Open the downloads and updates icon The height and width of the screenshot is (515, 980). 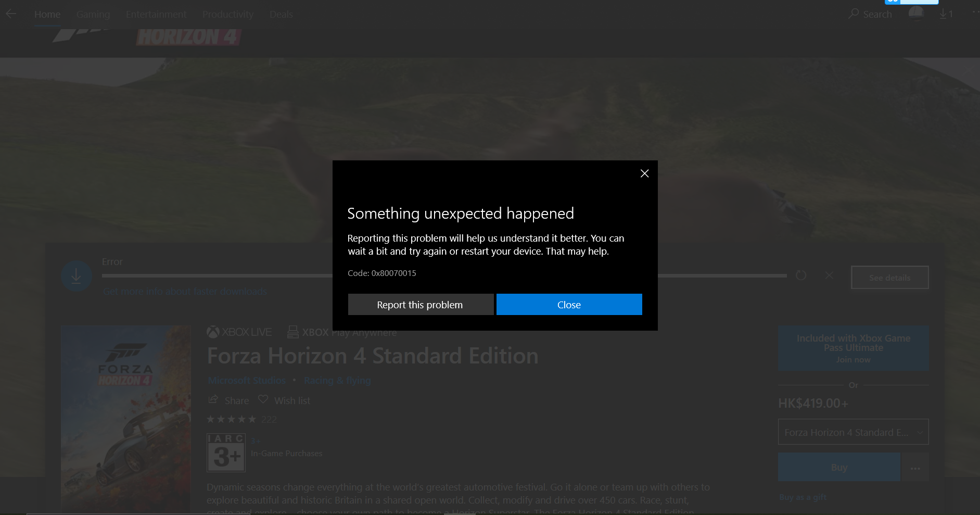(946, 14)
